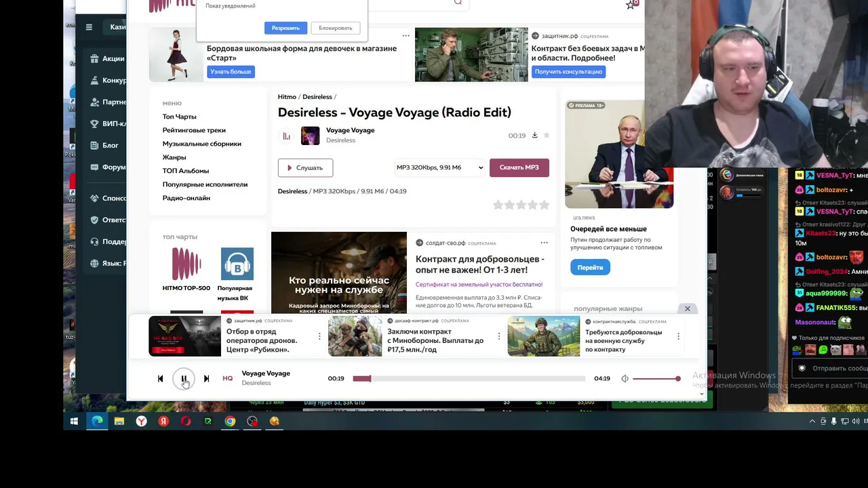Open hamburger menu in background casino window
This screenshot has width=868, height=488.
coord(89,27)
